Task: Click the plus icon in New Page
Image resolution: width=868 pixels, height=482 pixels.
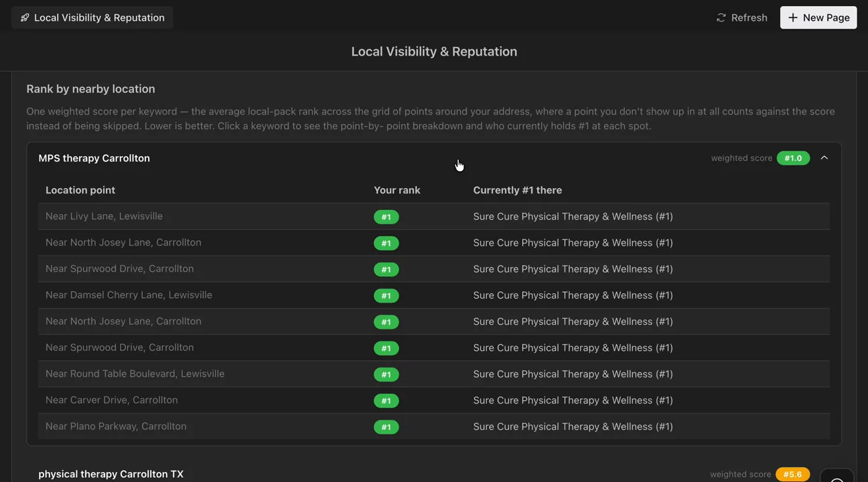Action: (x=793, y=17)
